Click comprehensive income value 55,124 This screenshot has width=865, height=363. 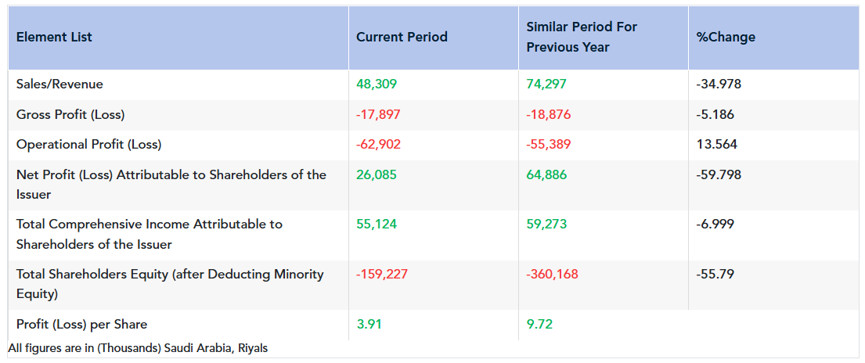(376, 225)
